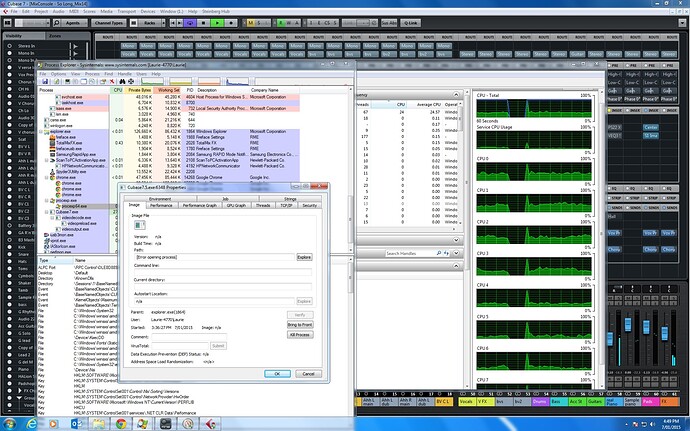Click the magnifier search icon beside Agents
The image size is (690, 431).
55,23
